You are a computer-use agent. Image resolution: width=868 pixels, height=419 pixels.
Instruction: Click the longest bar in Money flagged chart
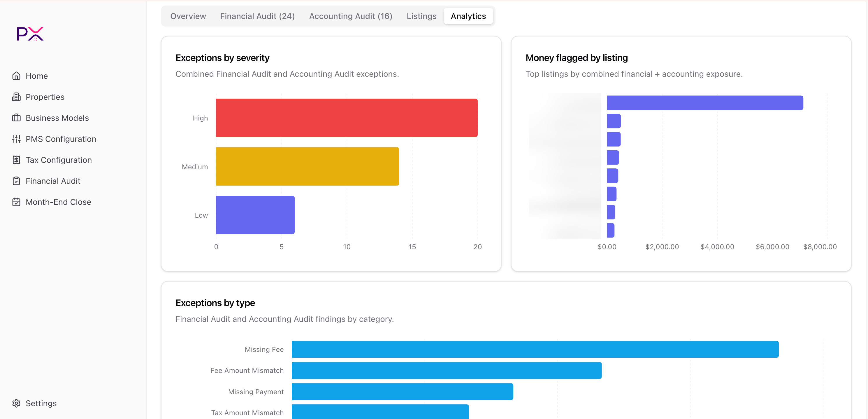coord(705,103)
